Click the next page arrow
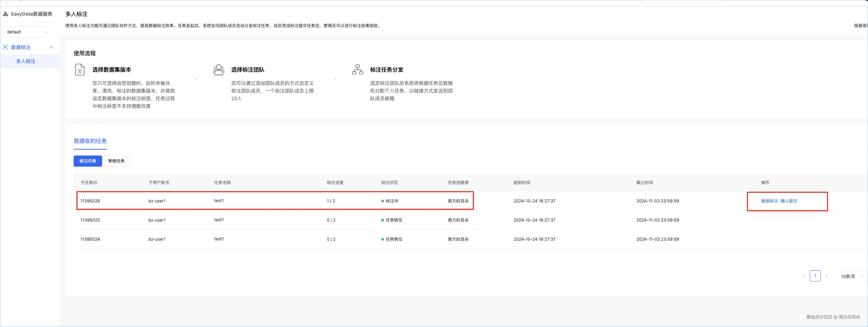The width and height of the screenshot is (868, 327). click(x=826, y=276)
